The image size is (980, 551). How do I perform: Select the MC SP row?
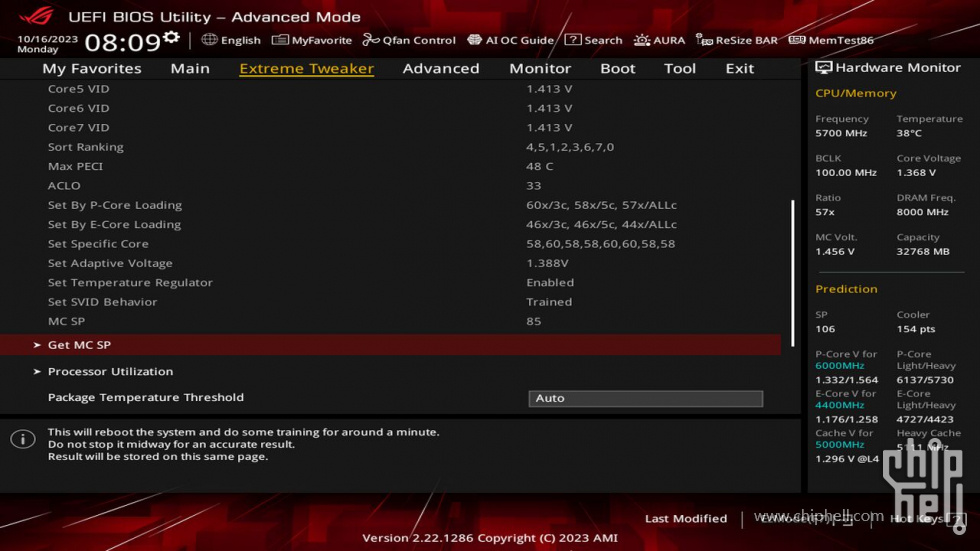pos(391,321)
